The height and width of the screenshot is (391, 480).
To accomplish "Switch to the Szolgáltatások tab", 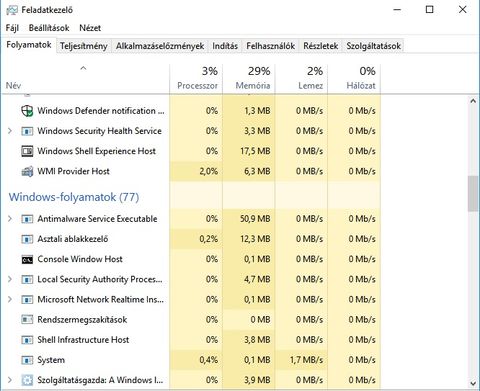I will pyautogui.click(x=373, y=46).
